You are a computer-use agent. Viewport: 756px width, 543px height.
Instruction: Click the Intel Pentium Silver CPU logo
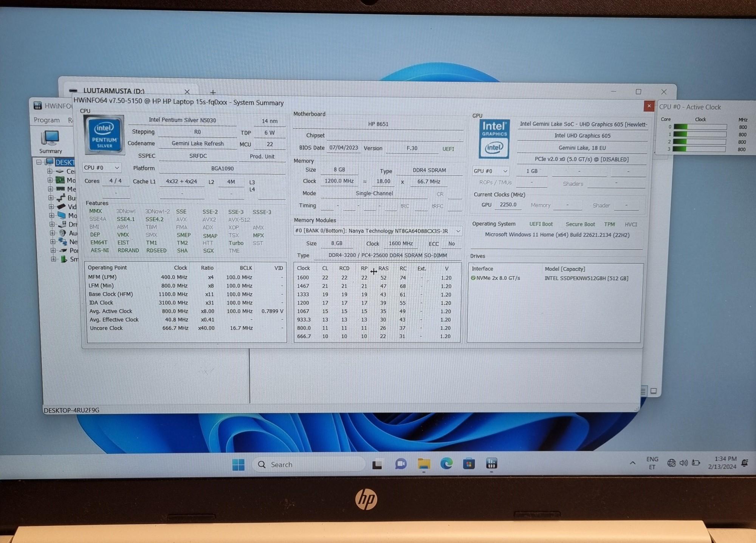coord(104,135)
